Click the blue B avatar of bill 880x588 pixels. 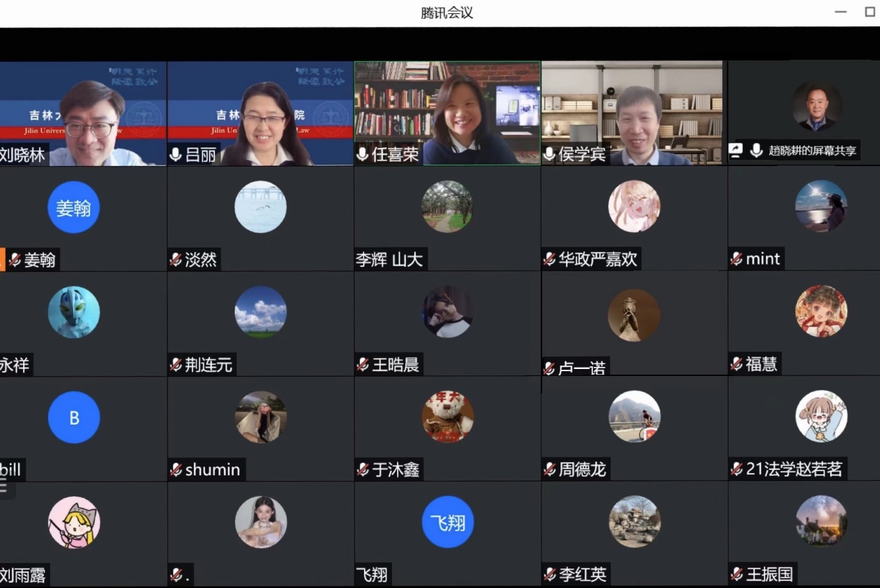click(x=74, y=417)
